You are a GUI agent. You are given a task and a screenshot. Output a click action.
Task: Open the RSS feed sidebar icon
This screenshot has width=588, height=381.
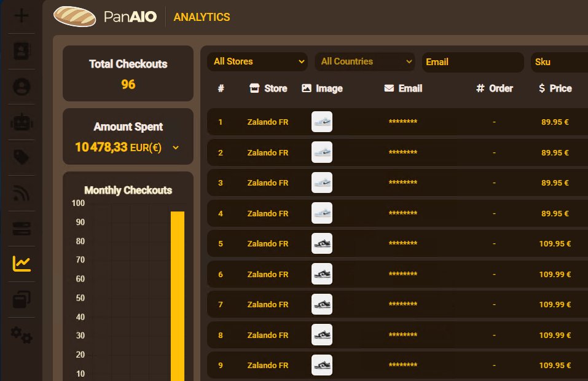pyautogui.click(x=22, y=193)
